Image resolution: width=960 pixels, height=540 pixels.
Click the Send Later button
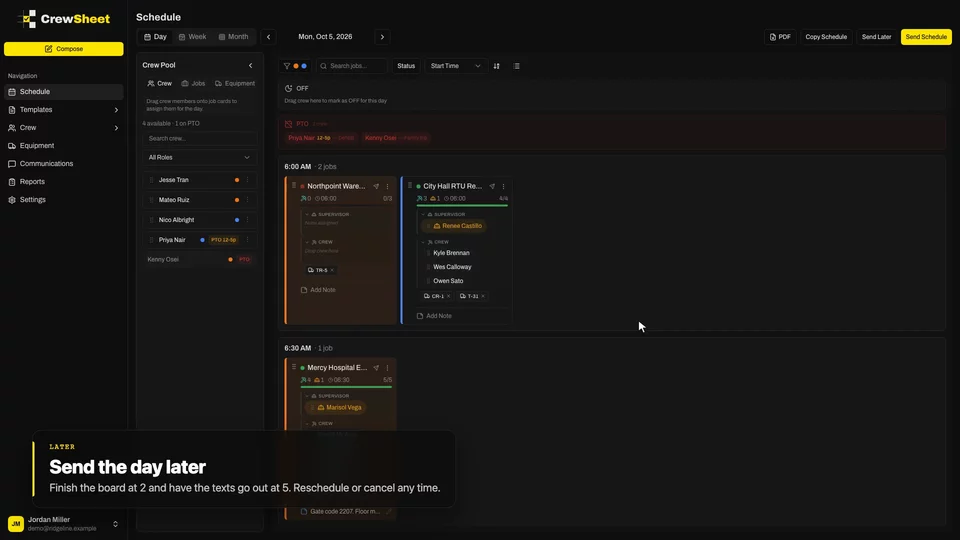[876, 37]
